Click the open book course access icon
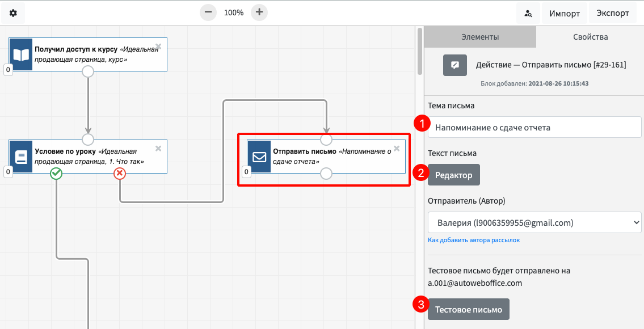Screen dimensions: 644x329 pos(21,54)
